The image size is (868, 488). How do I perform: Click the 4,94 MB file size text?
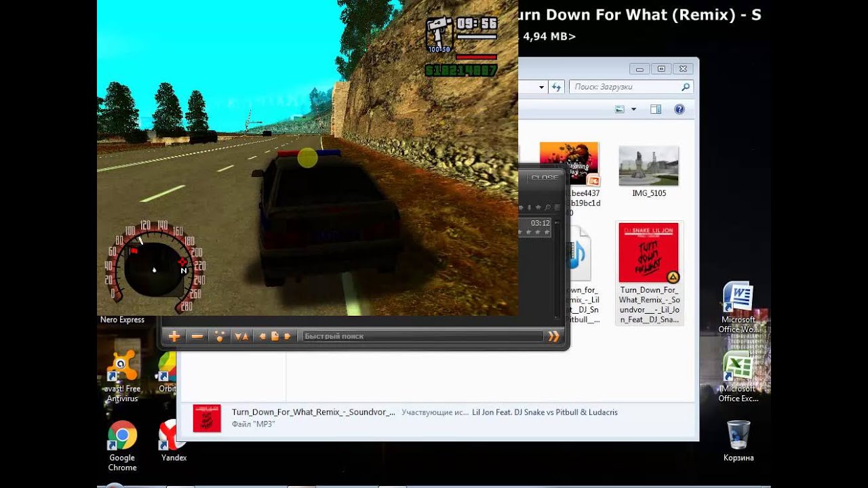tap(549, 37)
